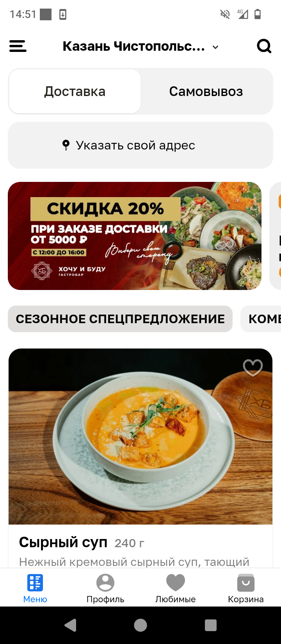
Task: Tap the Android home circle button
Action: click(140, 625)
